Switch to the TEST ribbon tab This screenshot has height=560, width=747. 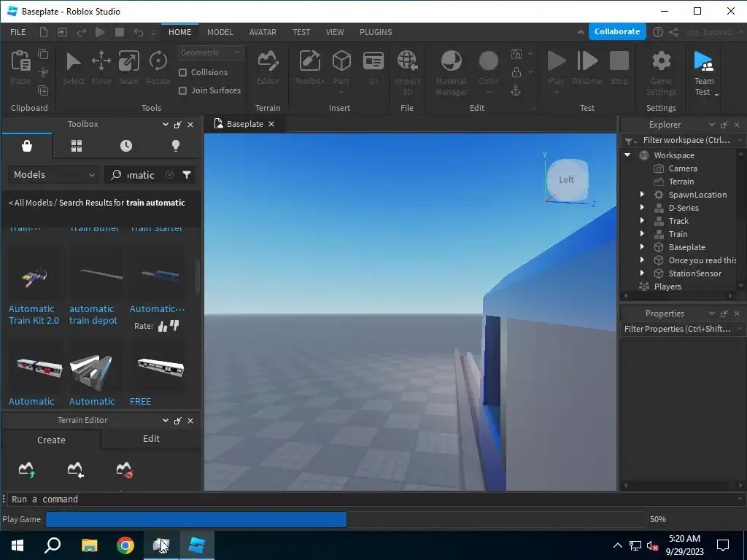301,32
